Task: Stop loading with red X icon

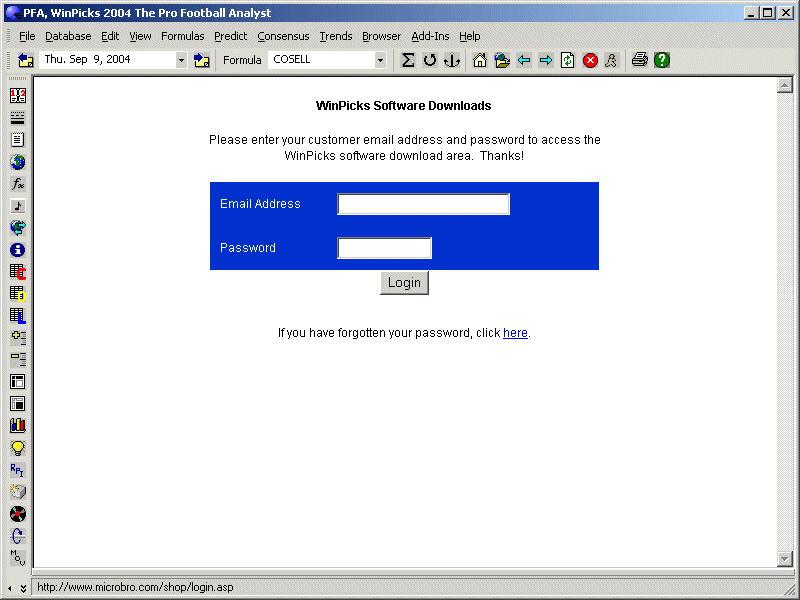Action: [x=590, y=60]
